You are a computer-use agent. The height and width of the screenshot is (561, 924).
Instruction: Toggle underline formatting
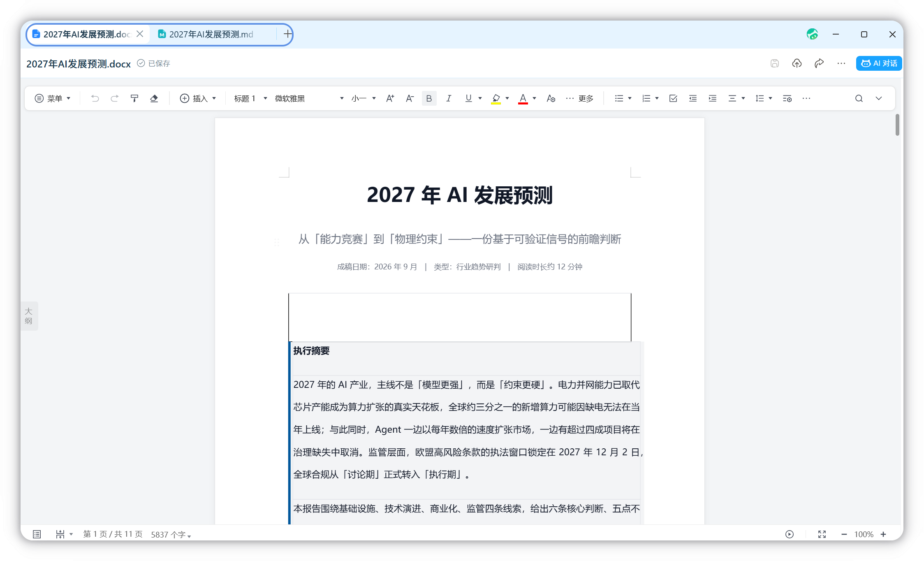tap(468, 98)
